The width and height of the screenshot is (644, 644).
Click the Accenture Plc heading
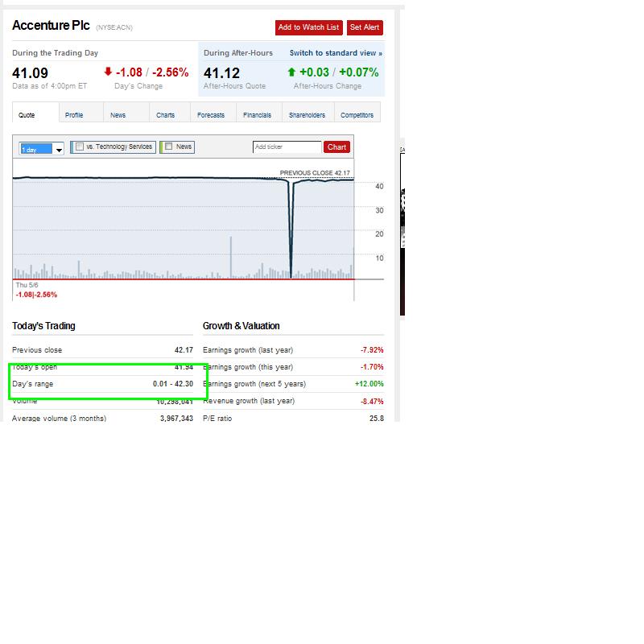coord(51,26)
